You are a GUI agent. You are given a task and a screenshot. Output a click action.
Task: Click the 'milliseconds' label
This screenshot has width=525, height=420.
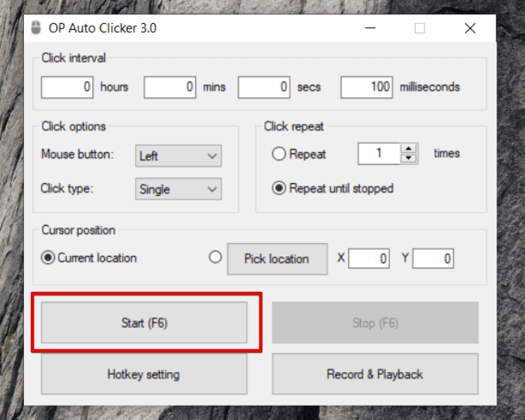(430, 87)
